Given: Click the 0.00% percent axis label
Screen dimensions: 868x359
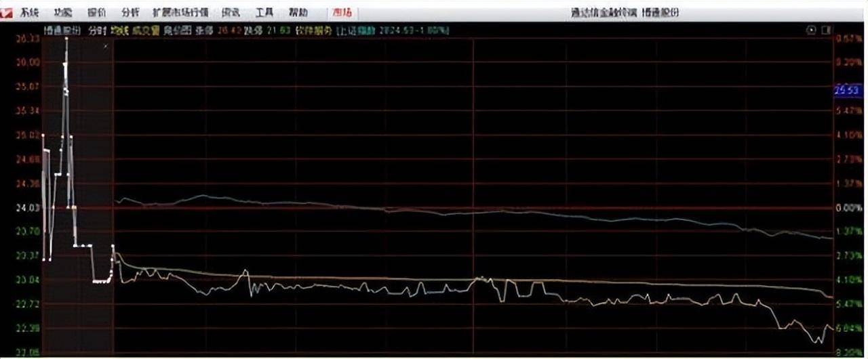Looking at the screenshot, I should click(x=849, y=208).
